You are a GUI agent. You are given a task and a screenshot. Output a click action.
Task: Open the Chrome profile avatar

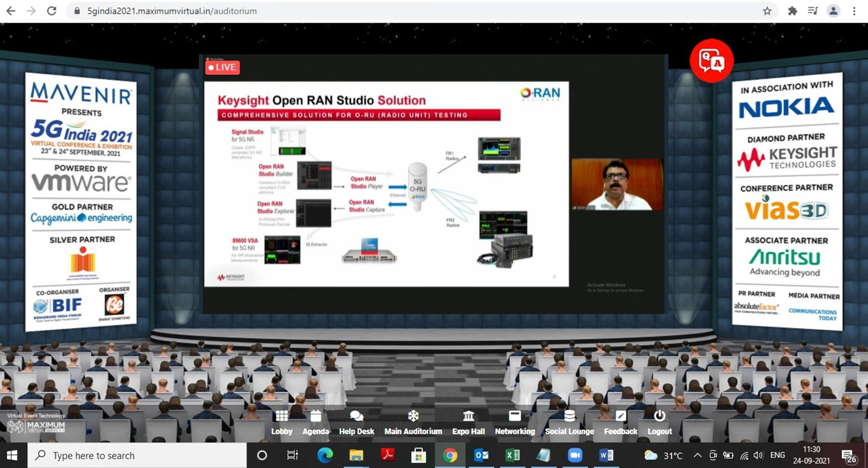(834, 11)
